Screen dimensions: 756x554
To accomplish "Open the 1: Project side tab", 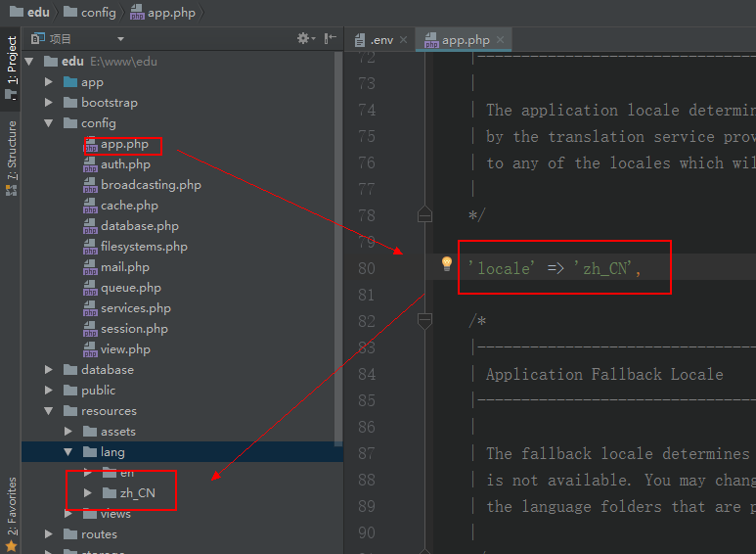I will (11, 62).
